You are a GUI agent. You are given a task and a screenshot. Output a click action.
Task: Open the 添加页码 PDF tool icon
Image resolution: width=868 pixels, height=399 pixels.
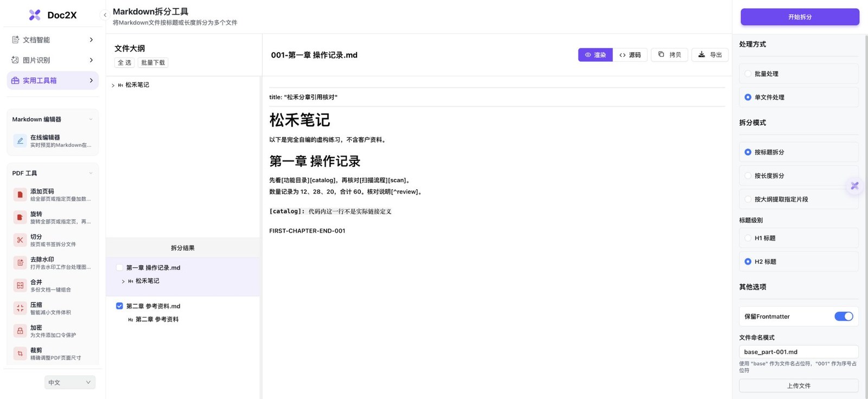(20, 195)
